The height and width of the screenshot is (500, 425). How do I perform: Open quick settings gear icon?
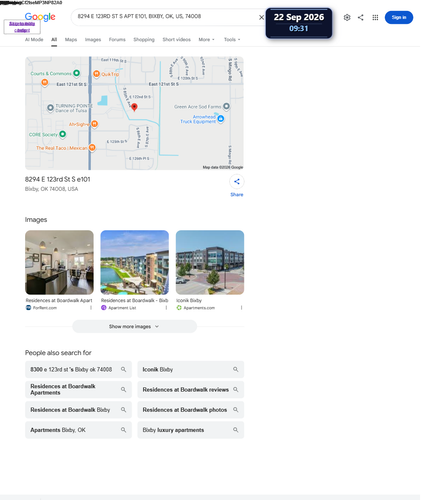pyautogui.click(x=347, y=17)
